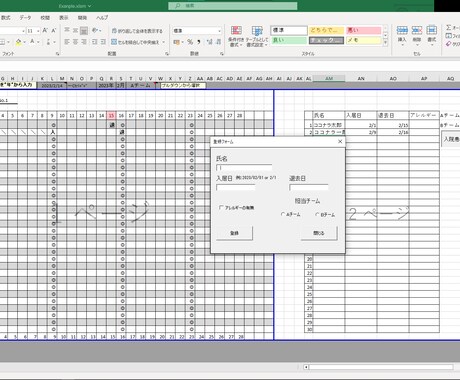
Task: Apply comma style number format
Action: click(199, 42)
